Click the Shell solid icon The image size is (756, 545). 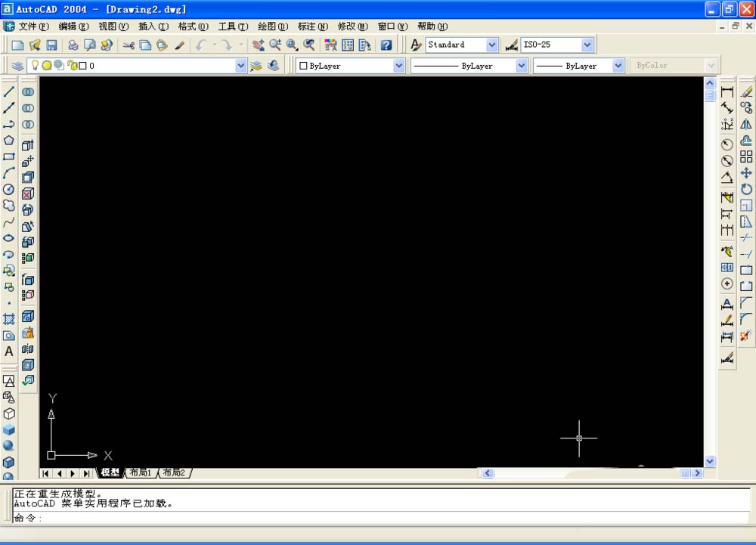28,365
